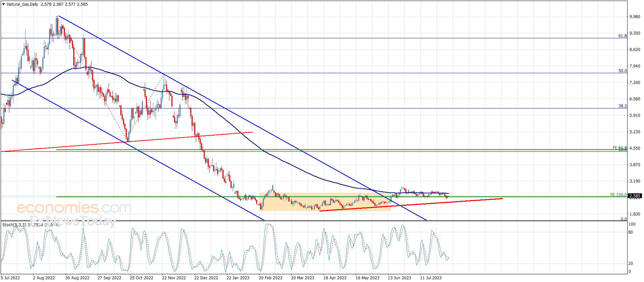
Task: Click the 5 Jul 2022 date label
Action: tap(10, 278)
